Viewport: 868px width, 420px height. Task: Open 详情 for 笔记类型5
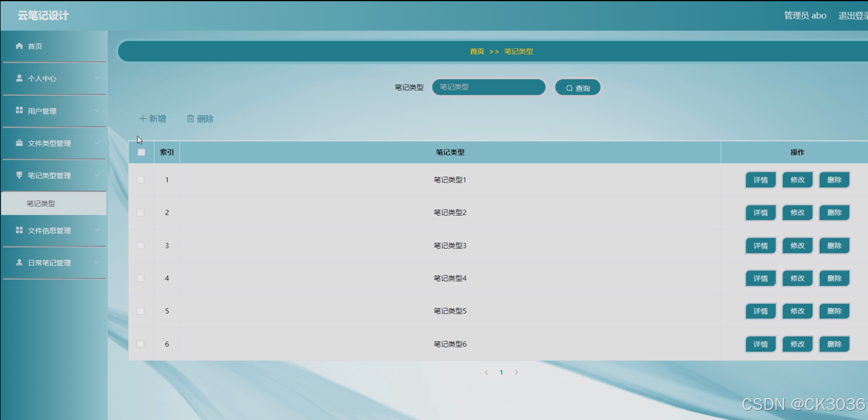[x=761, y=311]
